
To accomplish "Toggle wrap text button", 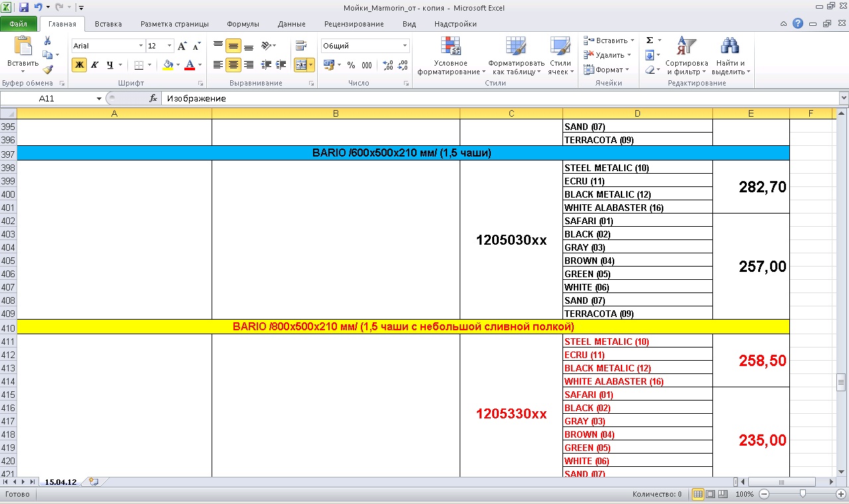I will coord(301,46).
